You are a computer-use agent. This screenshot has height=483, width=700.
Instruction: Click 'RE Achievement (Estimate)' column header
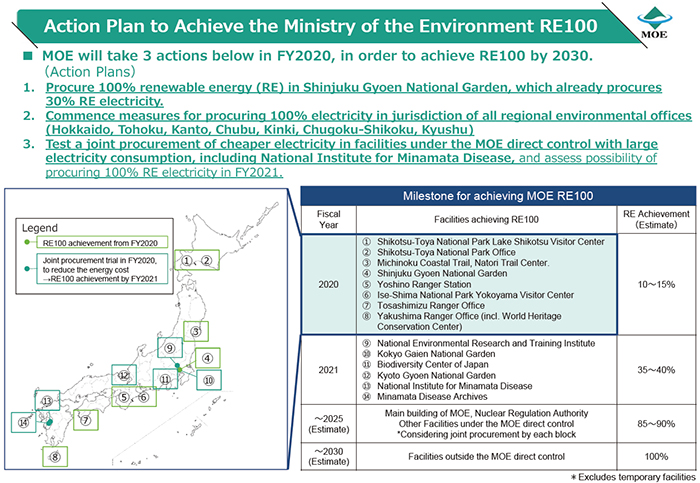656,219
